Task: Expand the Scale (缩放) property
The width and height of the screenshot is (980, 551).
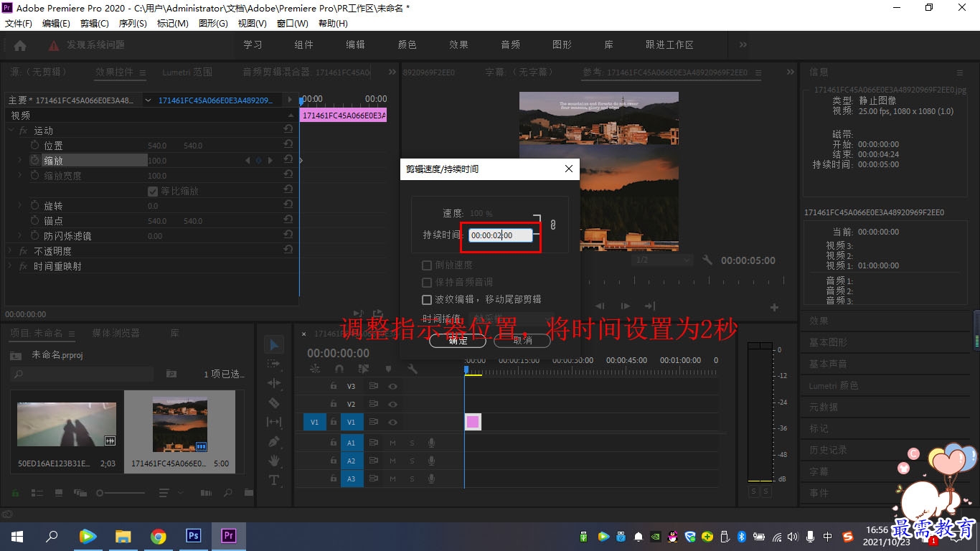Action: click(x=20, y=161)
